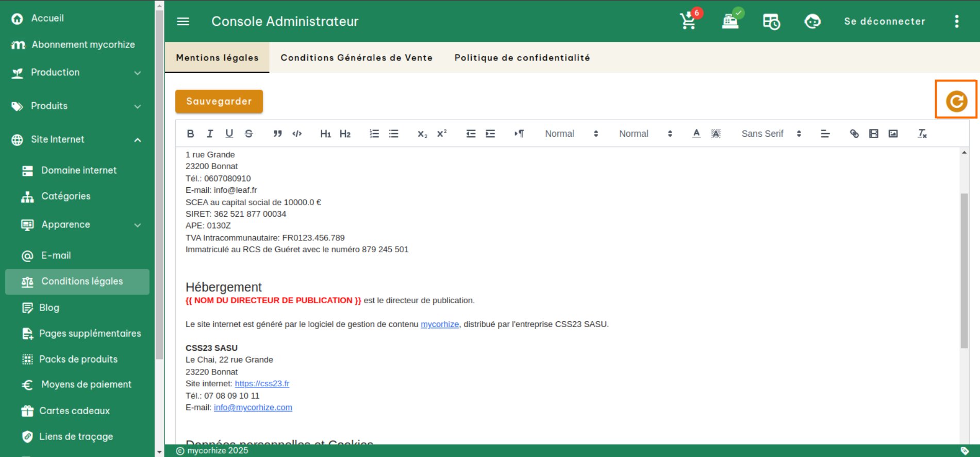
Task: Open the hamburger menu icon
Action: click(183, 21)
